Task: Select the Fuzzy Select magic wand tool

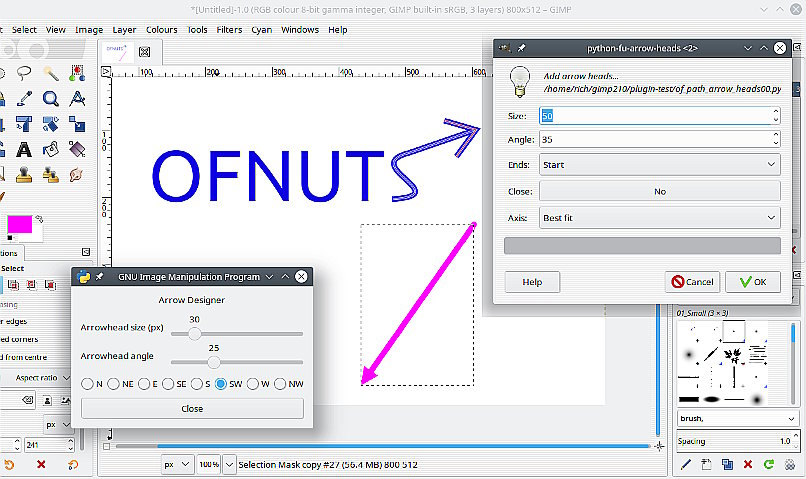Action: (x=50, y=72)
